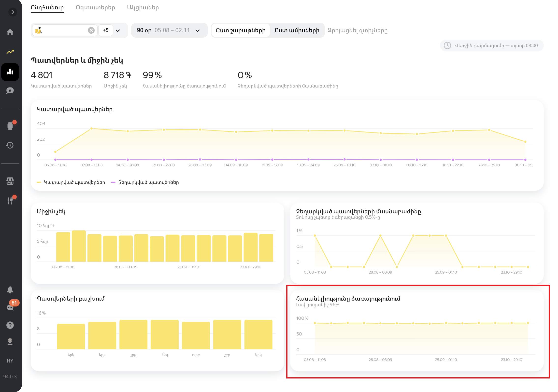The height and width of the screenshot is (392, 558).
Task: Open the history clock sidebar icon
Action: (x=10, y=145)
